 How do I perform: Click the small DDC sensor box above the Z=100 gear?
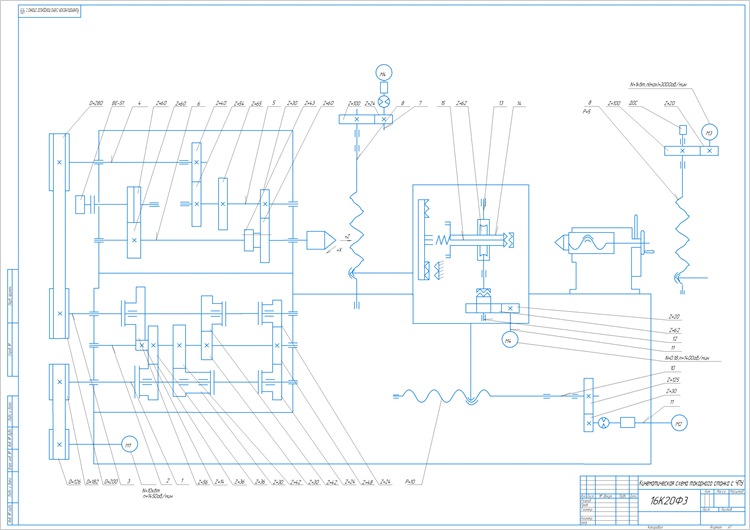(683, 130)
